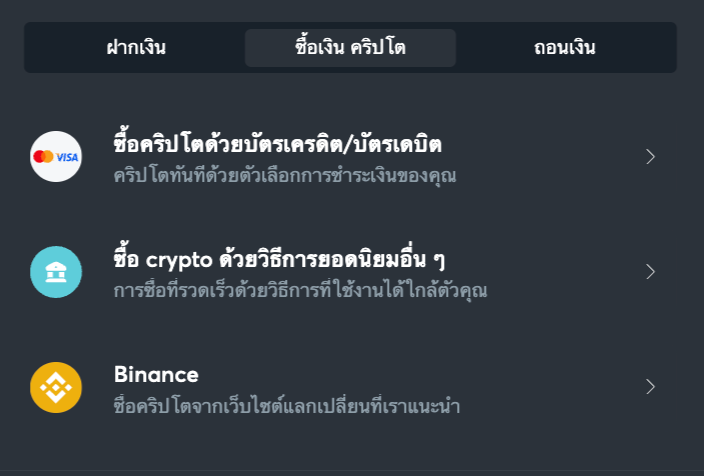Select the Binance title text

point(156,375)
